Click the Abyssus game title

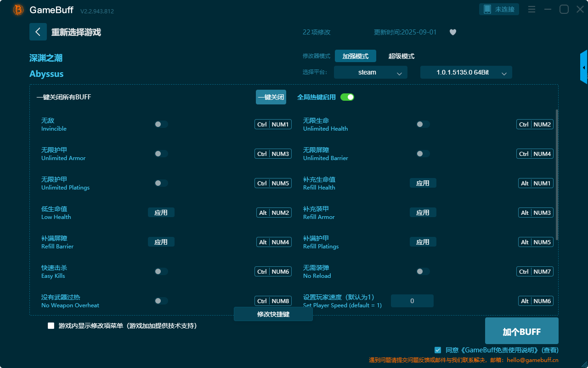tap(46, 74)
